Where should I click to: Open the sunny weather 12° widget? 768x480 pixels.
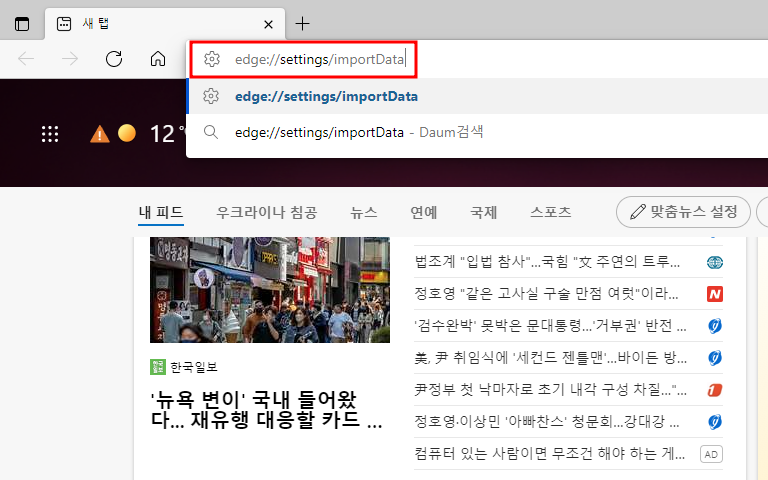tap(151, 134)
